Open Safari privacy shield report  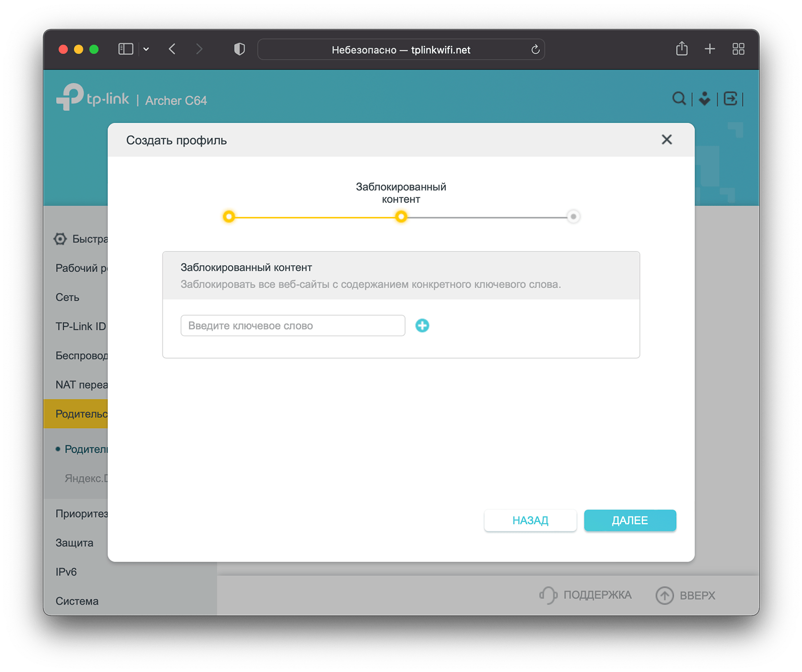(240, 49)
